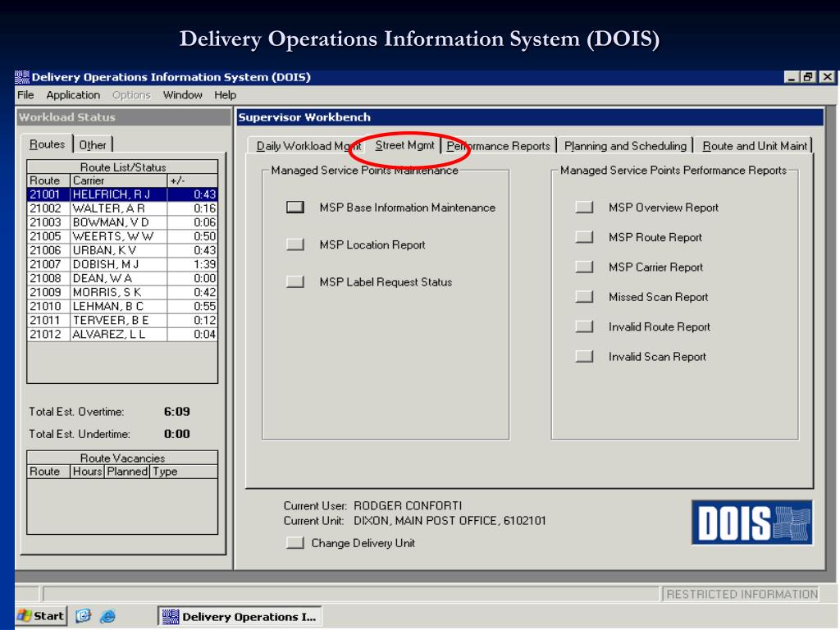Launch the MSP Route Report
The height and width of the screenshot is (630, 840).
pyautogui.click(x=584, y=237)
